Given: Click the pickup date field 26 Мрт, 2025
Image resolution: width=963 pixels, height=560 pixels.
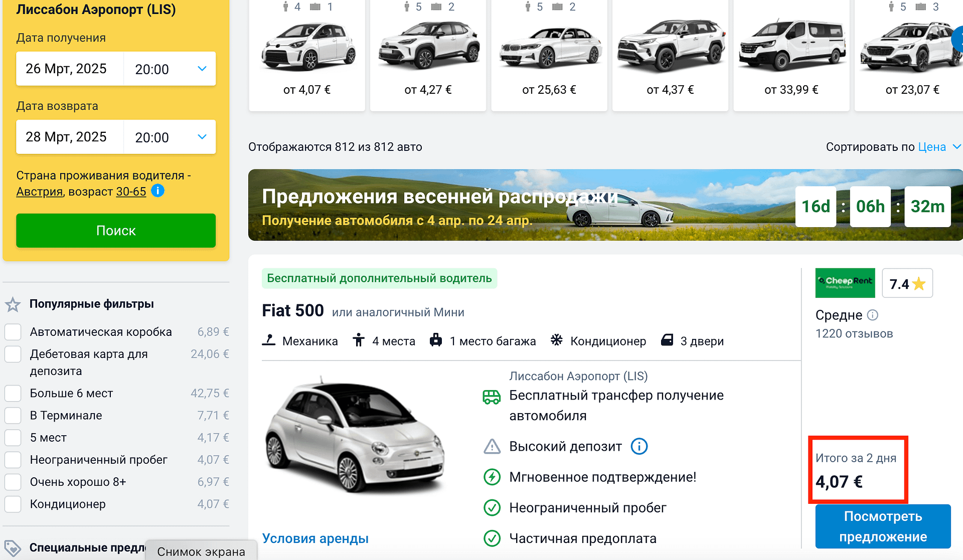Looking at the screenshot, I should (70, 69).
